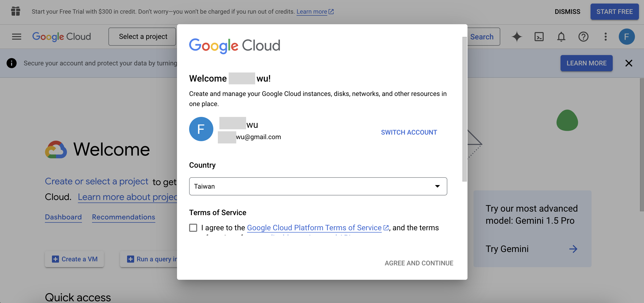Open the three-dot settings menu

(x=605, y=37)
